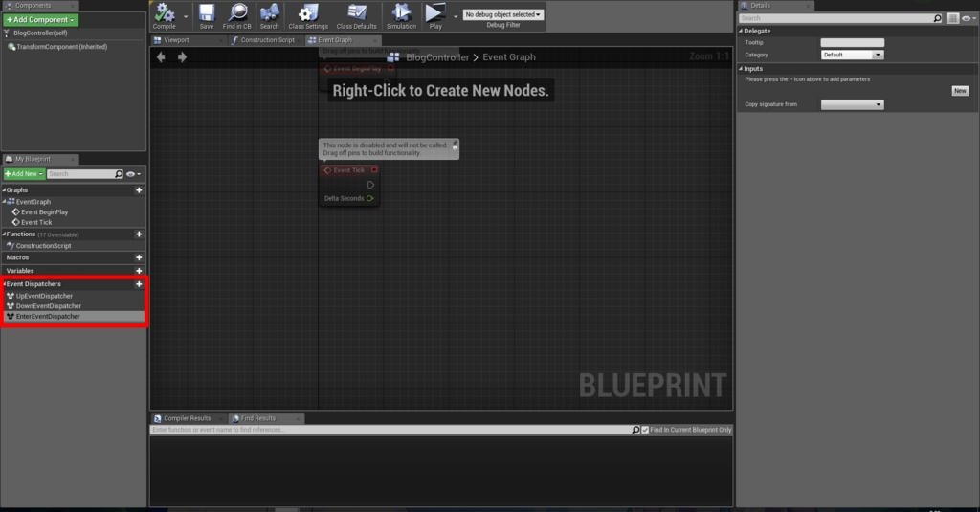
Task: Click grid view icon in Details panel
Action: tap(952, 18)
